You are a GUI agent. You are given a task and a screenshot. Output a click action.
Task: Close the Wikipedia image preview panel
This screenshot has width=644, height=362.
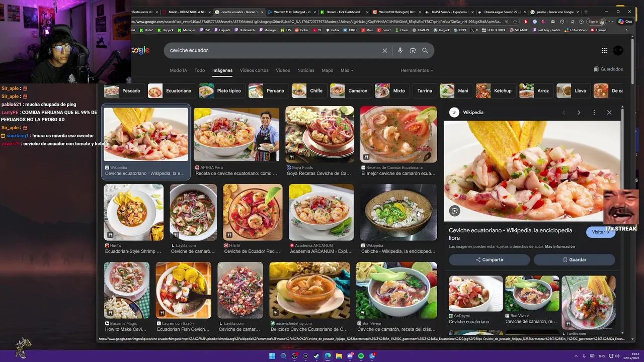point(609,113)
